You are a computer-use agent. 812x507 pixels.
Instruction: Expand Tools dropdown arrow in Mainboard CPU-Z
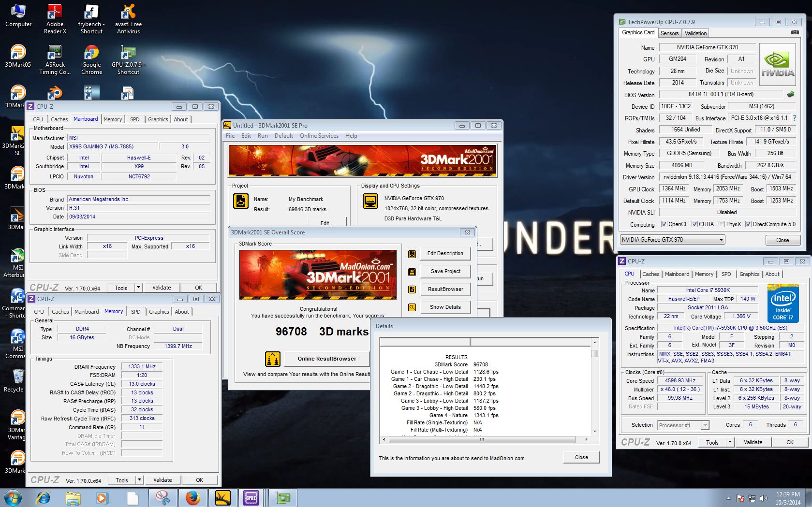(x=138, y=288)
